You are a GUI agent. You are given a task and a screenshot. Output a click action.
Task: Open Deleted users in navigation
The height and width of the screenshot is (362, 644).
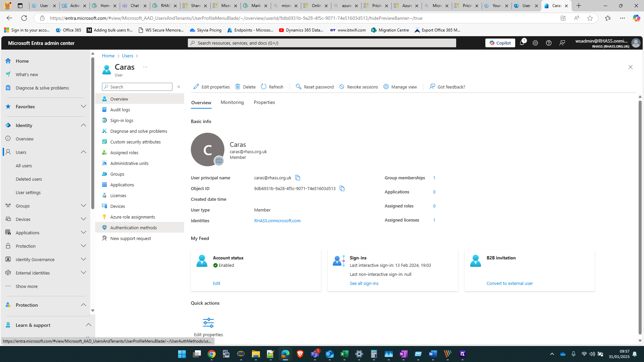coord(29,179)
